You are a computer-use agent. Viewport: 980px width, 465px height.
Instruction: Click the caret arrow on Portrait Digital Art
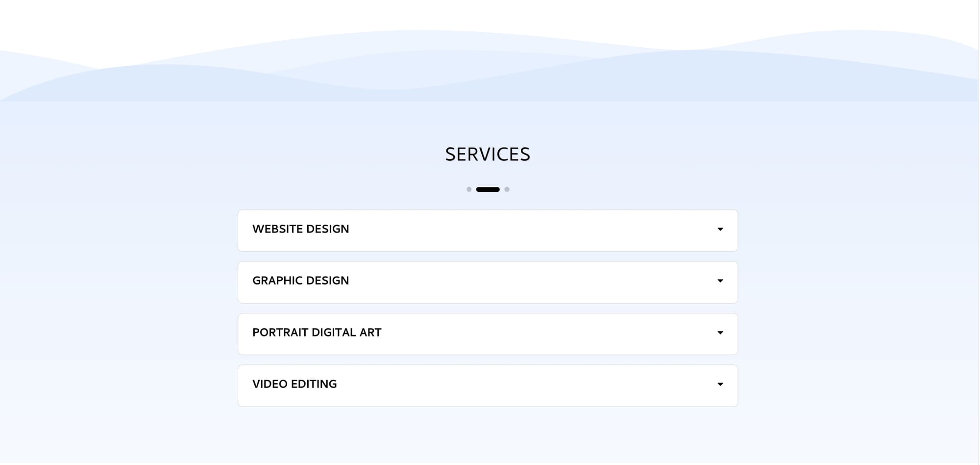[x=720, y=333]
